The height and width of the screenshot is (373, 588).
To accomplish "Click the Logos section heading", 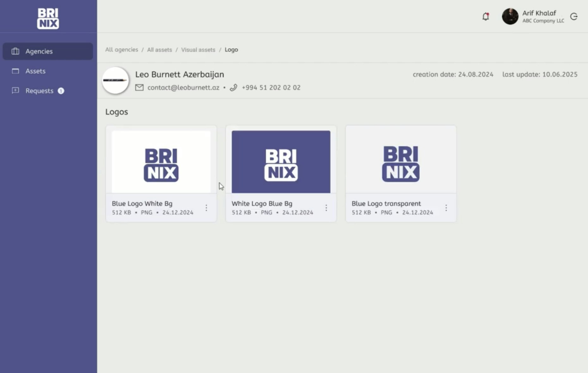I will point(117,112).
